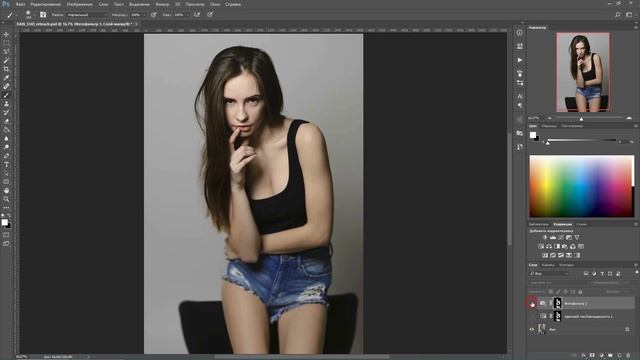Viewport: 640px width, 360px height.
Task: Show the Цветовой тон/Насыщенность 1 layer
Action: click(532, 316)
